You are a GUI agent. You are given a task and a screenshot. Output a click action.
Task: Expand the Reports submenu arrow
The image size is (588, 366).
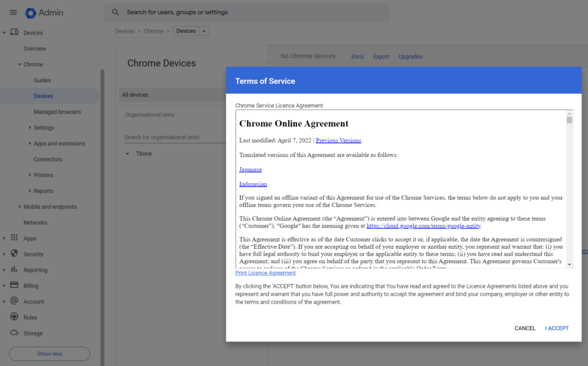[x=30, y=191]
